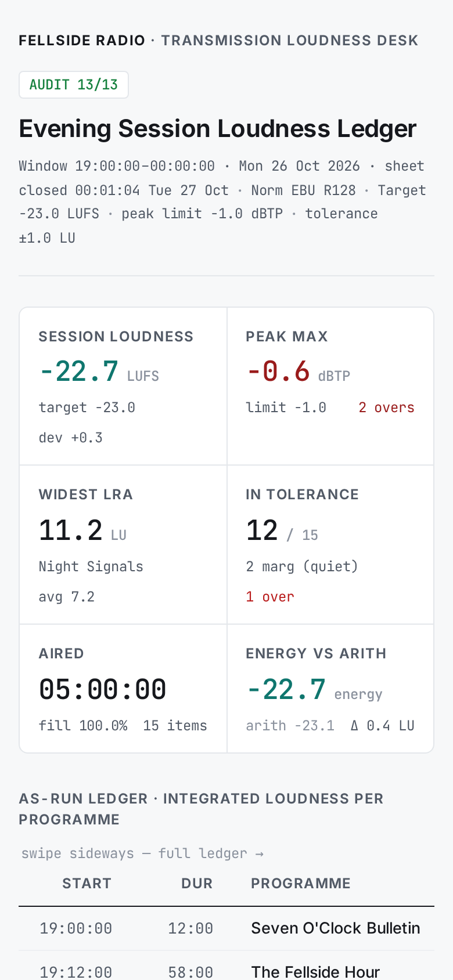Screen dimensions: 453x980
Task: Click the AUDIT 13/13 badge
Action: (x=74, y=85)
